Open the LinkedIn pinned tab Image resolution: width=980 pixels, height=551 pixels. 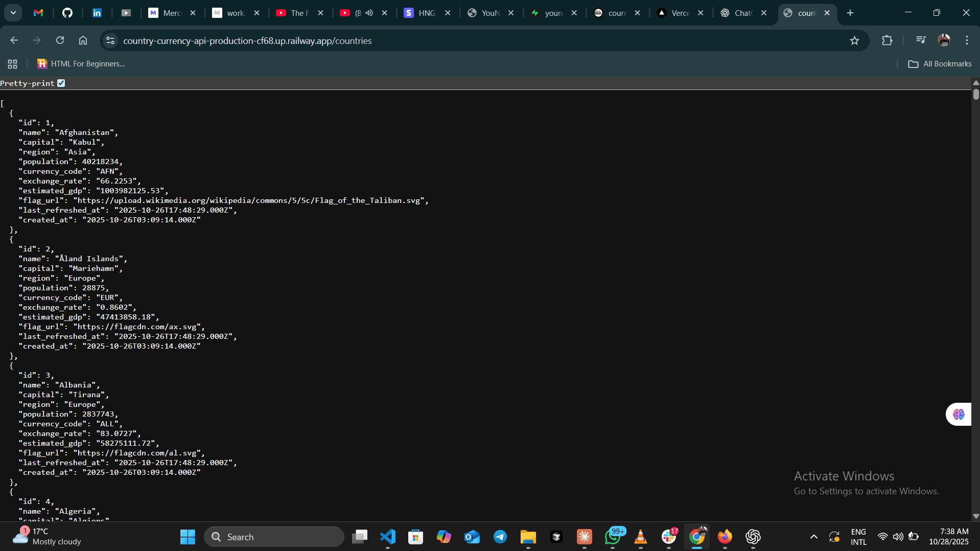[x=97, y=13]
